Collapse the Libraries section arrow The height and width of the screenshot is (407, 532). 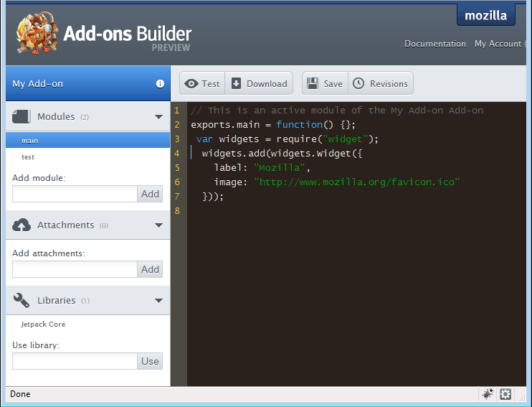pyautogui.click(x=158, y=301)
